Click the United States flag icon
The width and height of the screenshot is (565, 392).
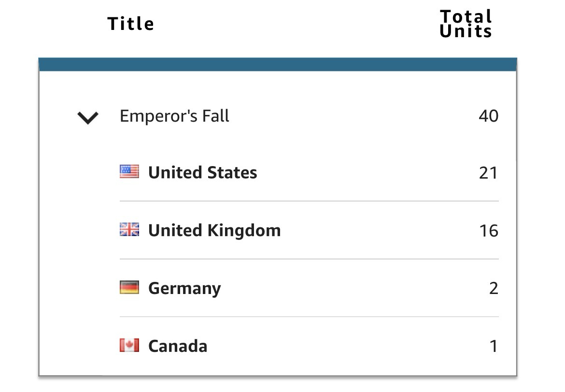[x=129, y=172]
